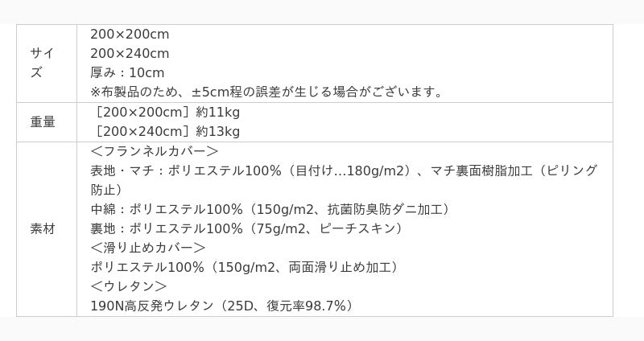The image size is (644, 341).
Task: Click the 重量 row header cell
Action: [x=43, y=121]
